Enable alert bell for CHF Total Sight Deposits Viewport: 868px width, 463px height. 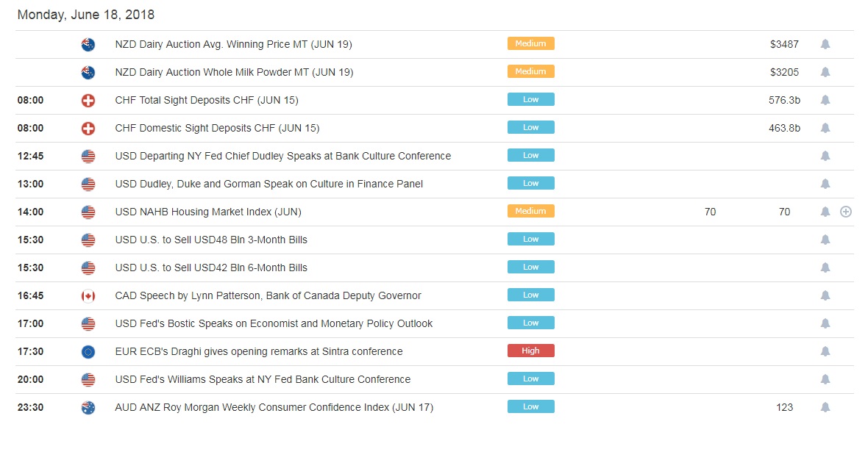[x=825, y=101]
